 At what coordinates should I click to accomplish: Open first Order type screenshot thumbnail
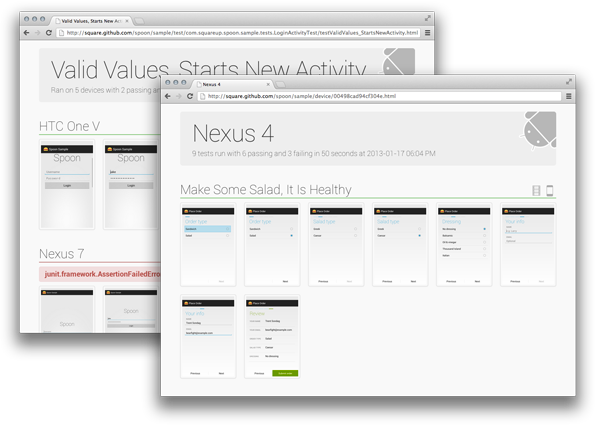(x=208, y=245)
